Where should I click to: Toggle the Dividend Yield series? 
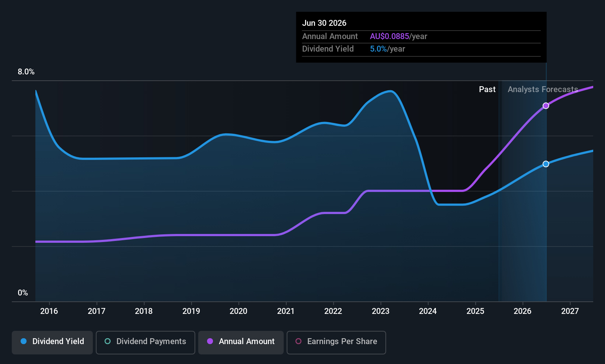[x=52, y=342]
